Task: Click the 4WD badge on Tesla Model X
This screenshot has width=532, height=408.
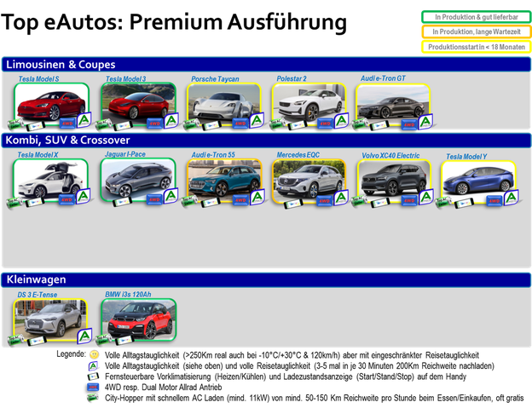Action: (x=66, y=199)
